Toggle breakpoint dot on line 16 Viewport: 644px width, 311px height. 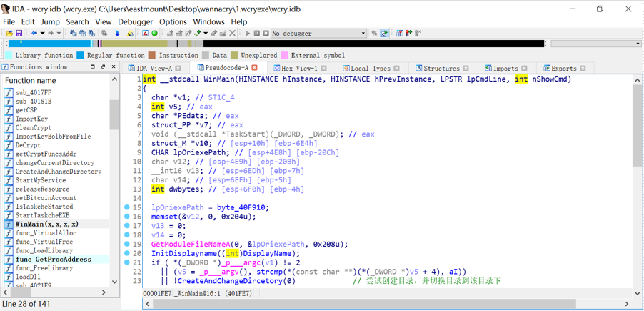[x=127, y=217]
